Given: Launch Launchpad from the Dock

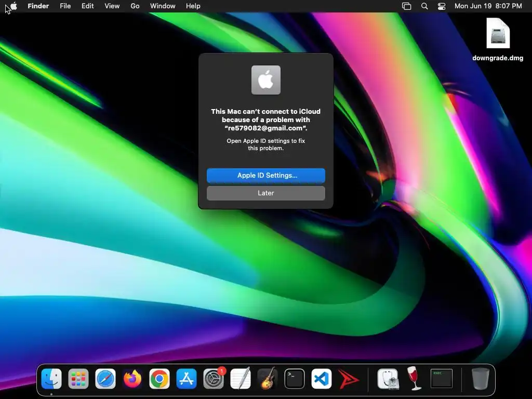Looking at the screenshot, I should point(78,379).
